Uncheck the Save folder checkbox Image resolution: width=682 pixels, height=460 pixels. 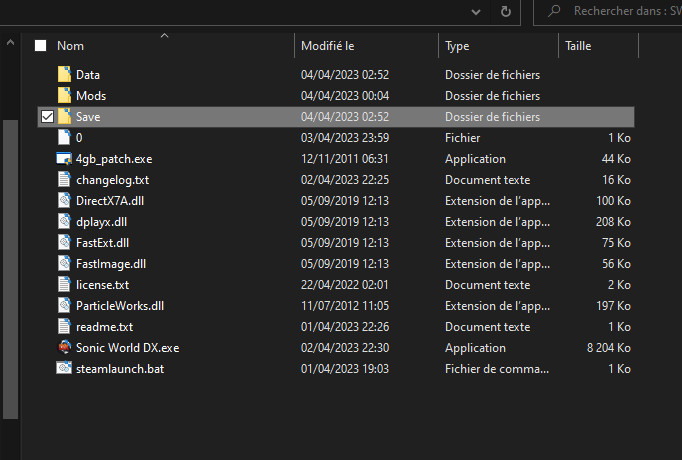coord(47,117)
